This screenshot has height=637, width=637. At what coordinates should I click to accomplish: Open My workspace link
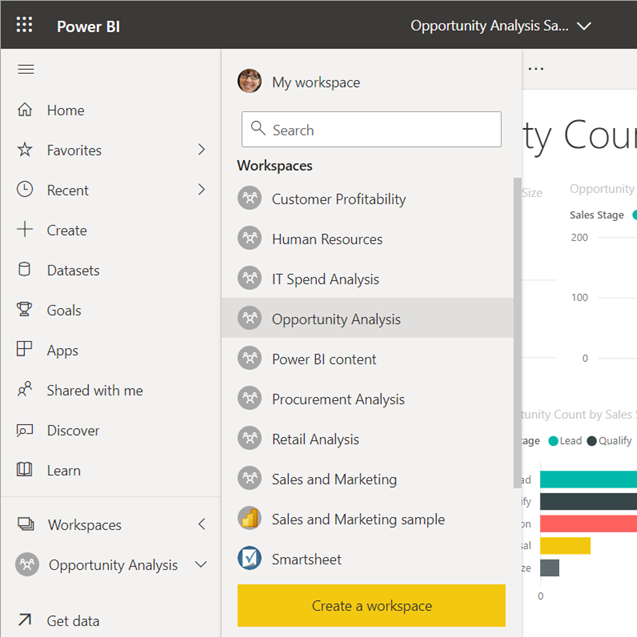tap(316, 82)
